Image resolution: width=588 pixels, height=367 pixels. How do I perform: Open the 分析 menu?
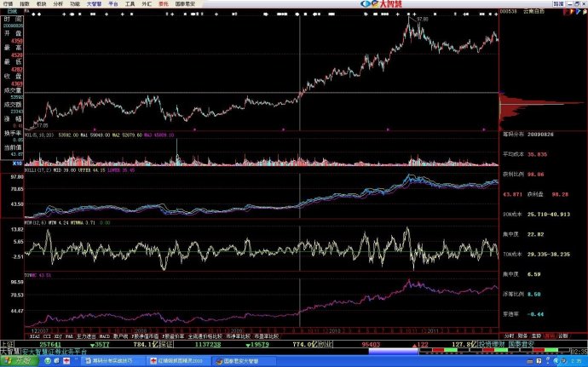[58, 4]
